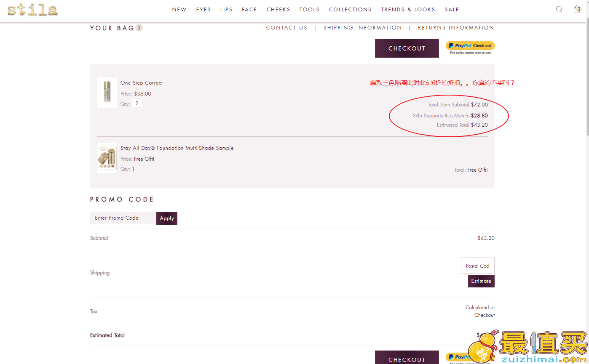Open the shopping bag icon
The width and height of the screenshot is (589, 364).
pos(577,9)
